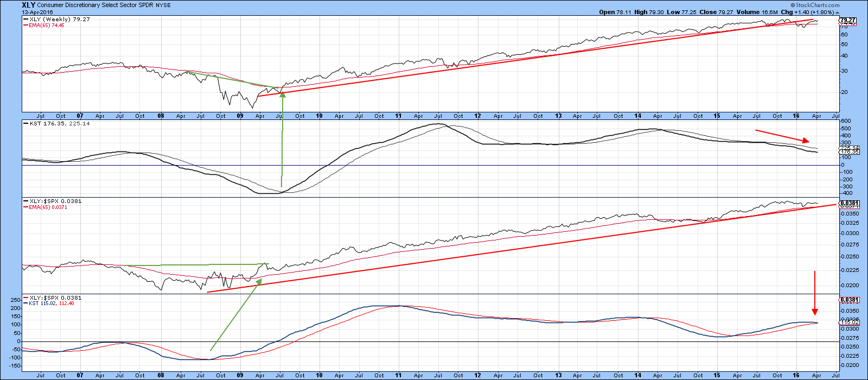This screenshot has height=380, width=868.
Task: Click year 07 on the bottom date axis
Action: 80,375
